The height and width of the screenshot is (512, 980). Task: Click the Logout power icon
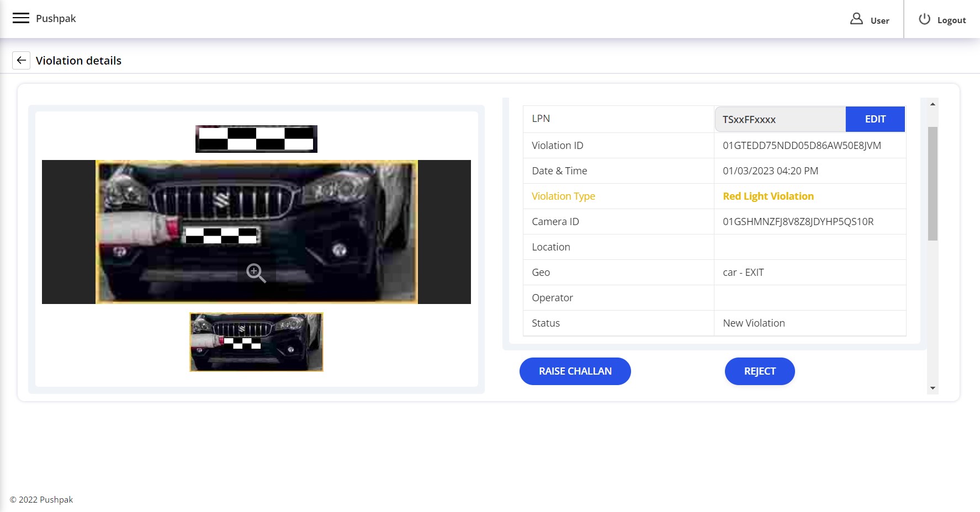tap(924, 19)
